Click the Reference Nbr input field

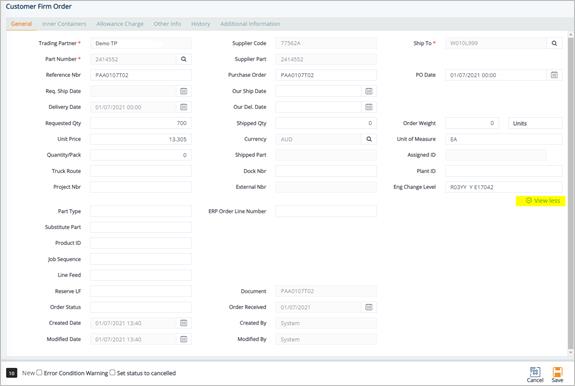point(141,75)
